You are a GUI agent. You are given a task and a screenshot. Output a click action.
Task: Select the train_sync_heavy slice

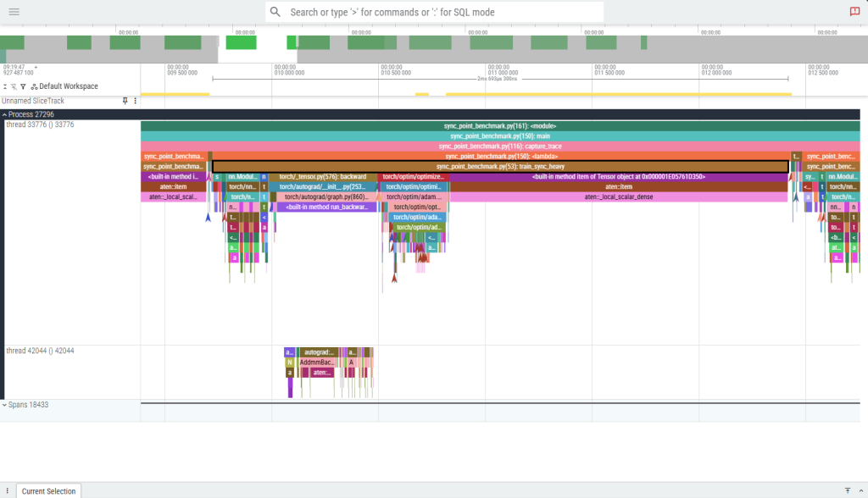500,167
